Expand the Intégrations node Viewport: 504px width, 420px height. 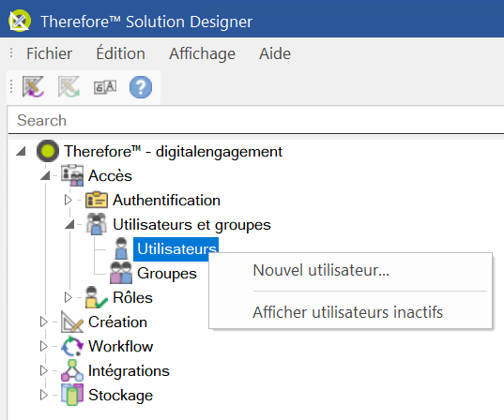coord(44,370)
